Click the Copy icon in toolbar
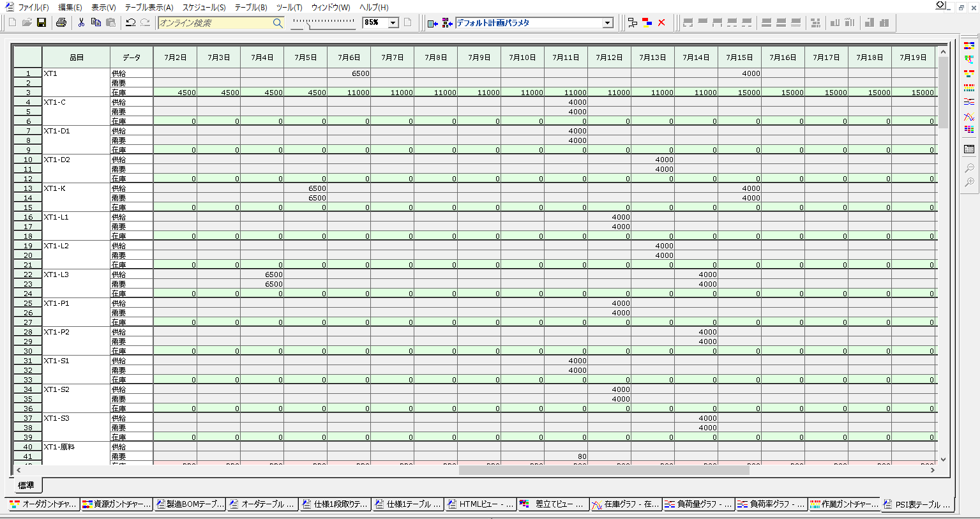This screenshot has width=980, height=519. 96,23
